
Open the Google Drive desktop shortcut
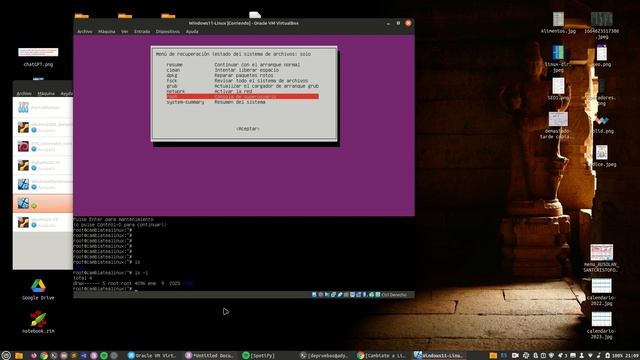(38, 289)
